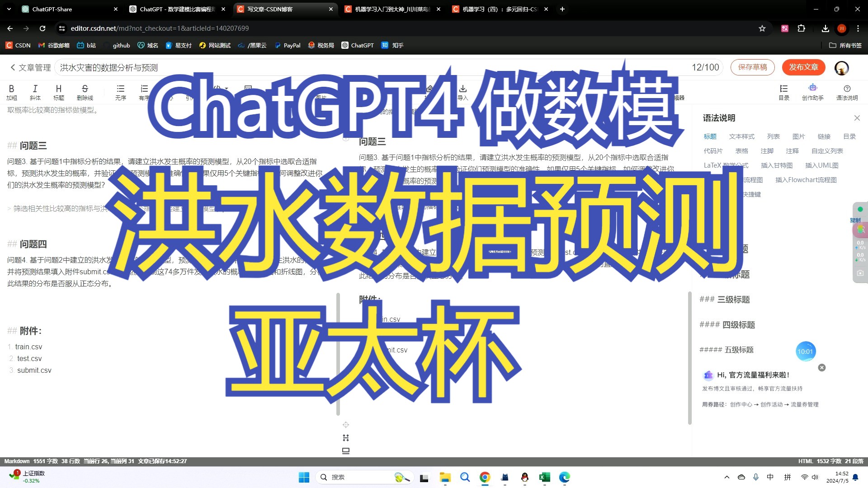Open the ChatGPT bookmark
The width and height of the screenshot is (868, 488).
coord(358,45)
